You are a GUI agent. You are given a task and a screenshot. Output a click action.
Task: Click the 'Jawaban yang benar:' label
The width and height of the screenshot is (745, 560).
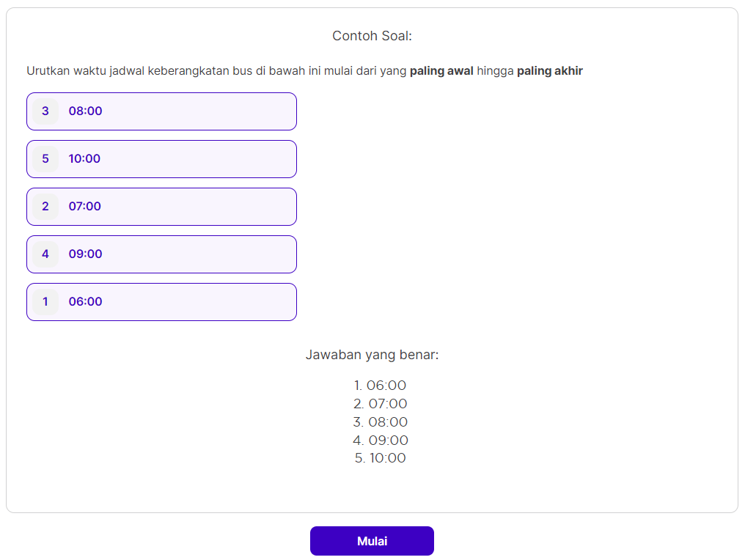tap(372, 355)
